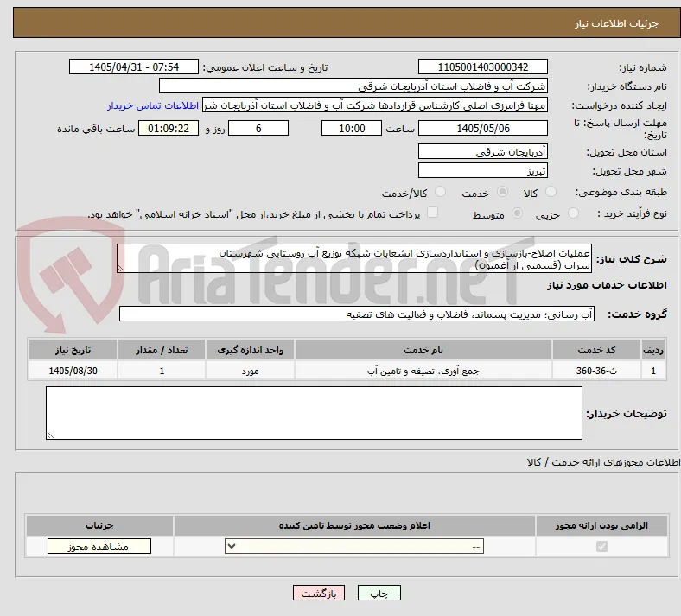
Task: Select the متوسط purchase type radio
Action: (517, 213)
